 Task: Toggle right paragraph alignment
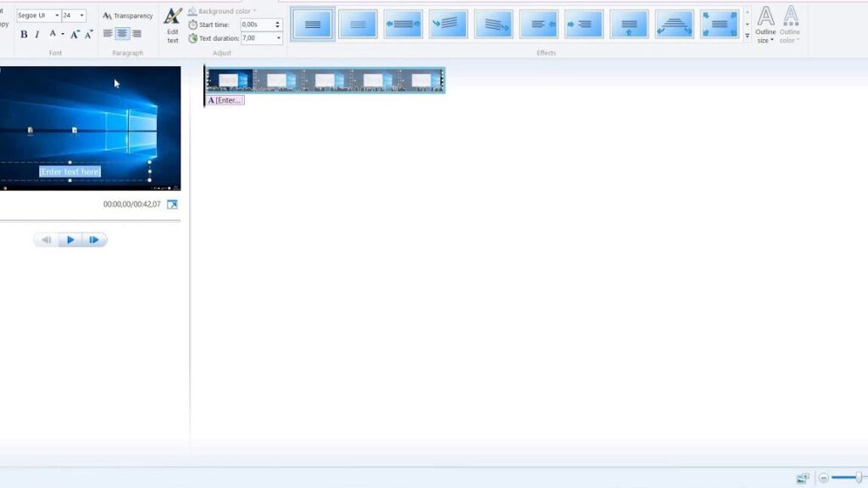(x=136, y=34)
